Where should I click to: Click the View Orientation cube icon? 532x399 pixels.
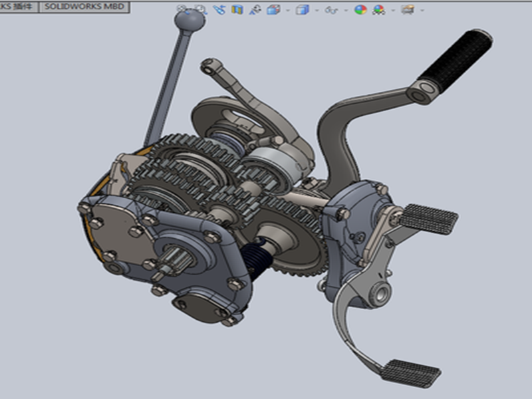273,10
